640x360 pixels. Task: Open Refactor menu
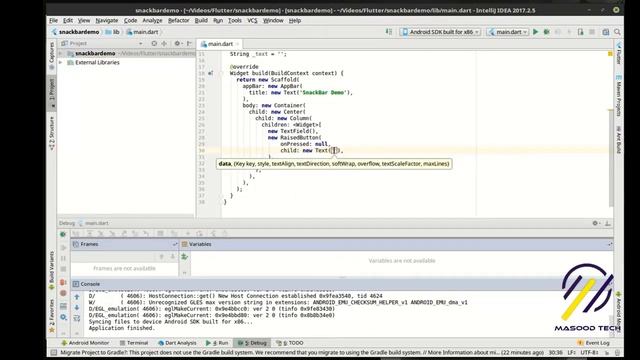click(178, 20)
